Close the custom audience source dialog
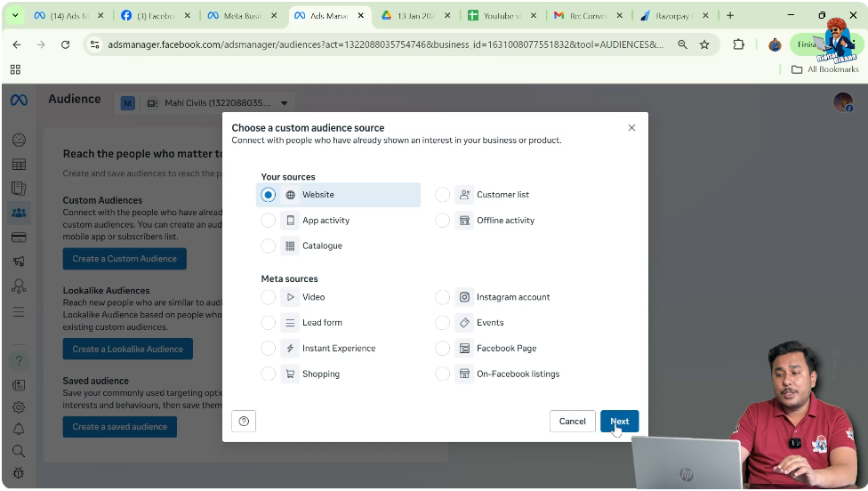 tap(631, 128)
